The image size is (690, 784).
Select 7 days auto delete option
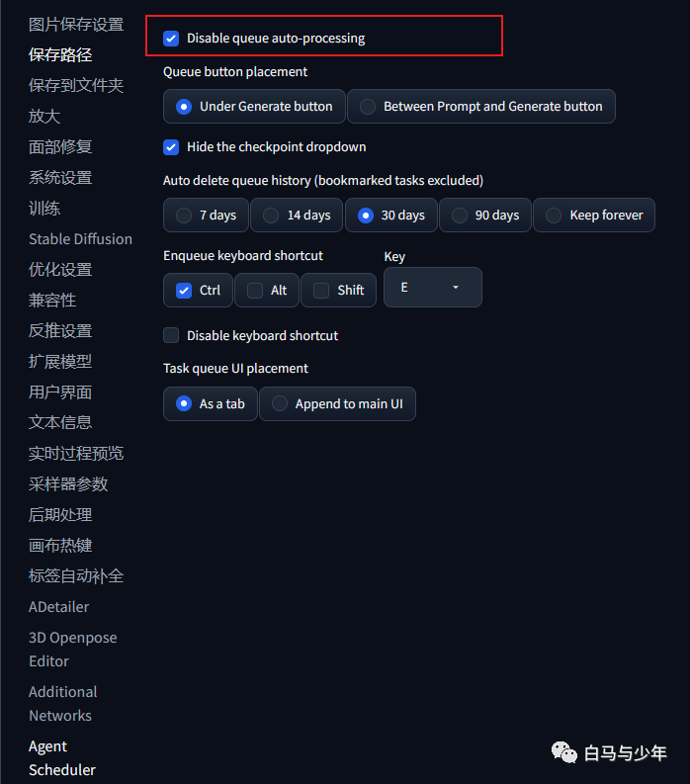click(206, 215)
